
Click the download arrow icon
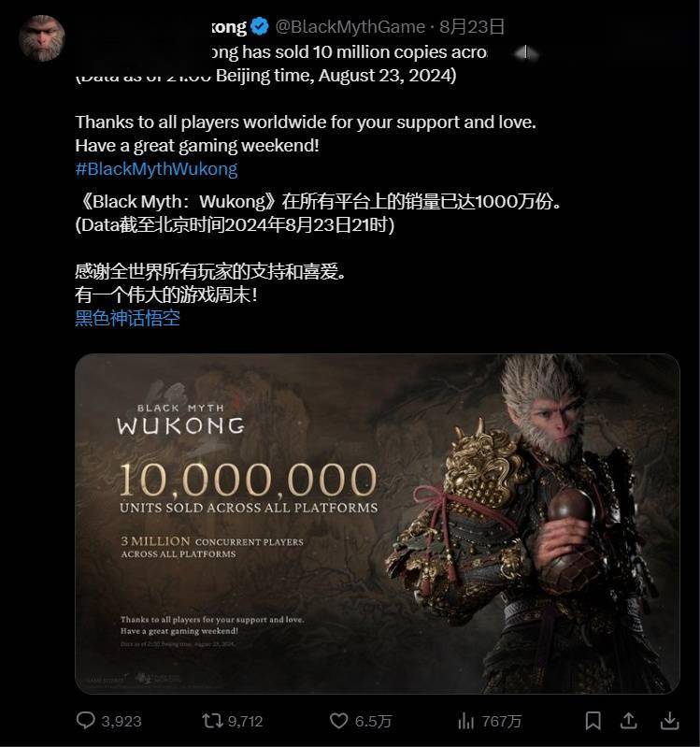[x=669, y=720]
